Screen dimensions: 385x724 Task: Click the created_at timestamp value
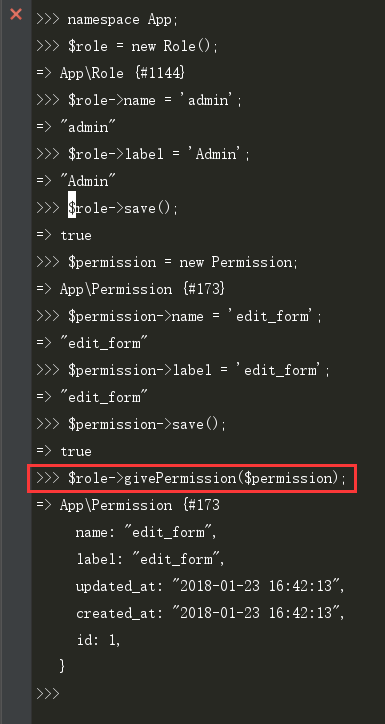point(258,613)
